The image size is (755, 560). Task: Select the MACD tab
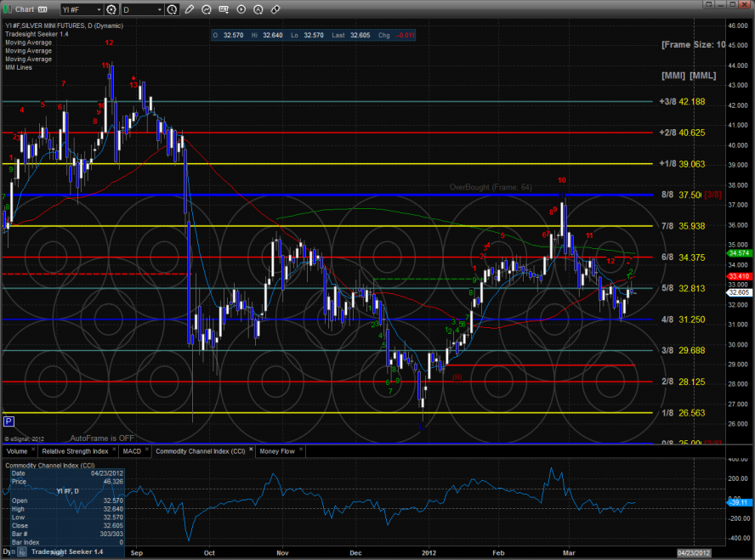point(132,451)
